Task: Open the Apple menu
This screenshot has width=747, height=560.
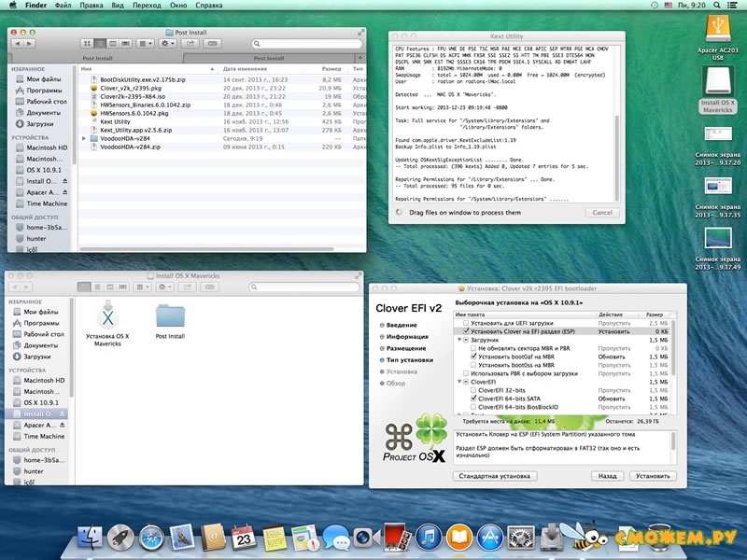Action: (13, 6)
